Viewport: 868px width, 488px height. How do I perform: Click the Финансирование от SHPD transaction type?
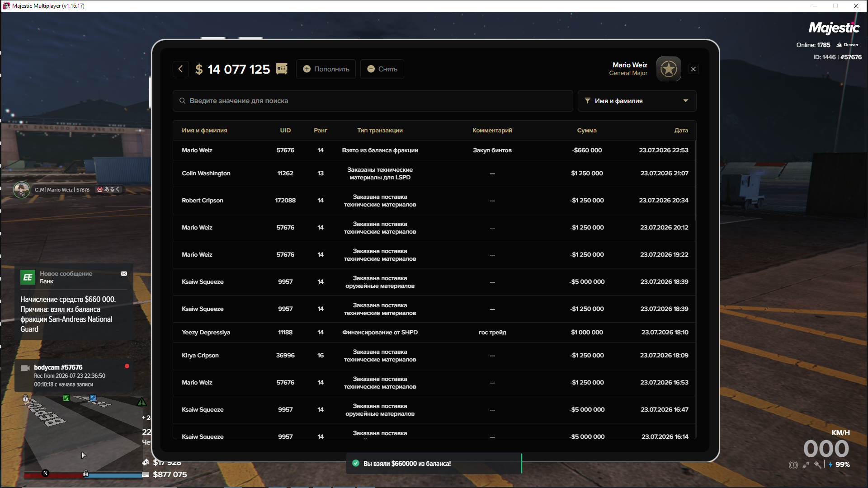380,333
